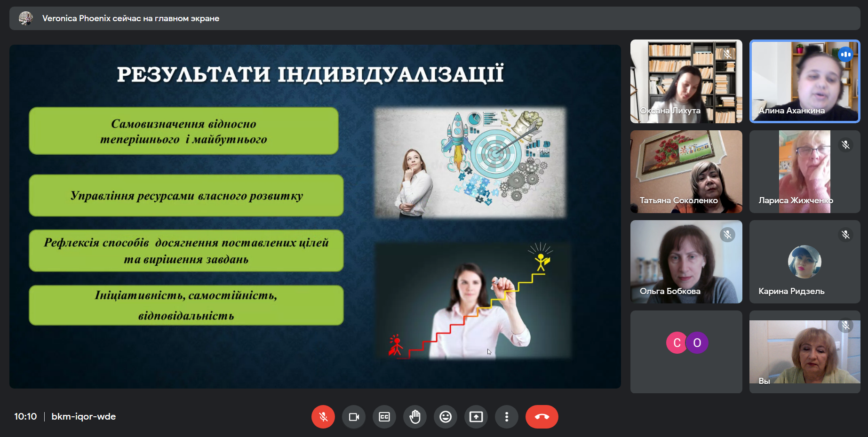The width and height of the screenshot is (868, 437).
Task: Hang up with the red leave call button
Action: 542,417
